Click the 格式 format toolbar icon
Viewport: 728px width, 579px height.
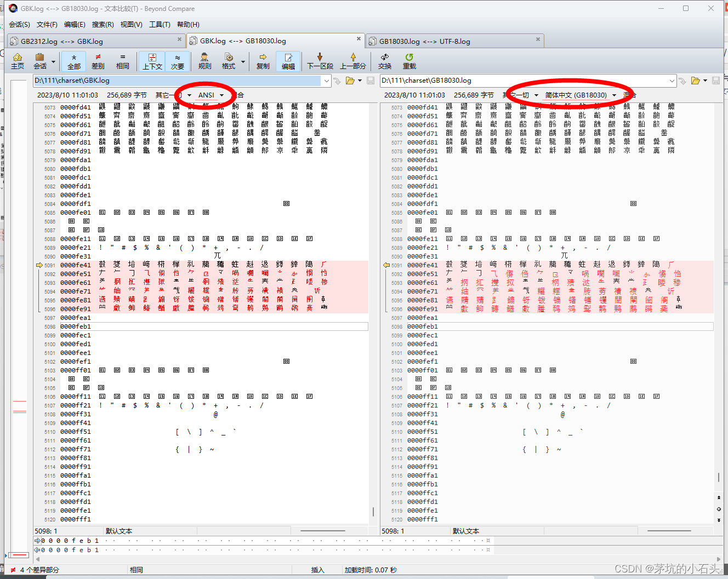pos(229,61)
